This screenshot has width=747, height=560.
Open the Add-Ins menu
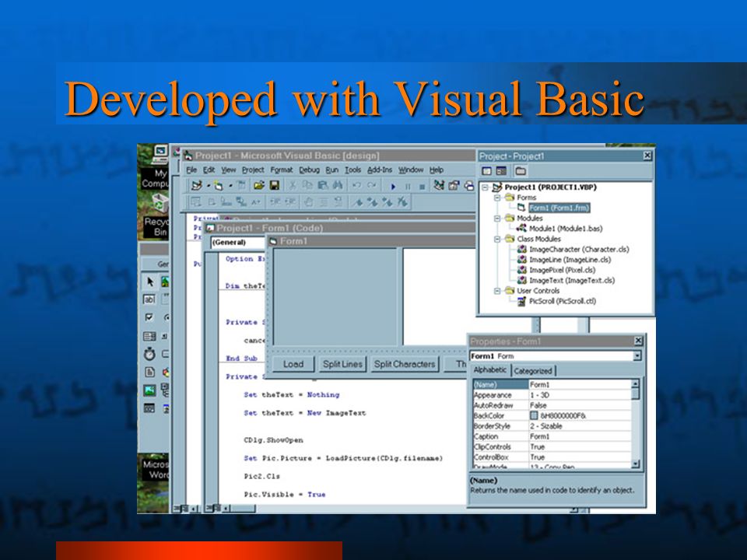(380, 170)
